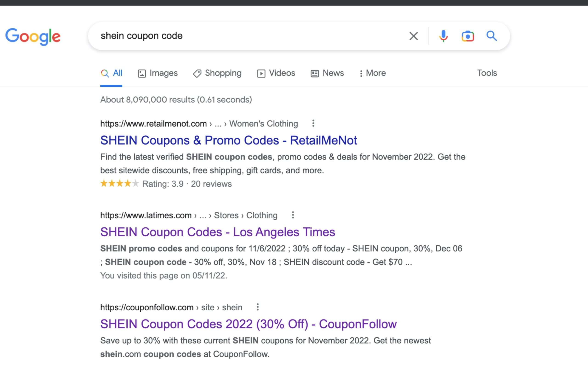This screenshot has width=588, height=381.
Task: Click the latimes.com URL breadcrumb
Action: point(189,215)
